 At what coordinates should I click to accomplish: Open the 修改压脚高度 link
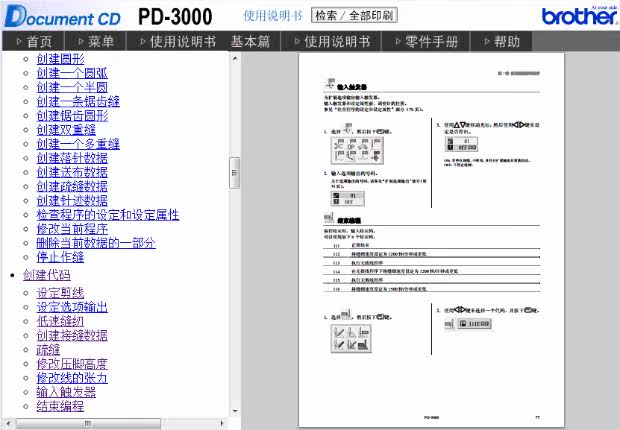coord(72,364)
